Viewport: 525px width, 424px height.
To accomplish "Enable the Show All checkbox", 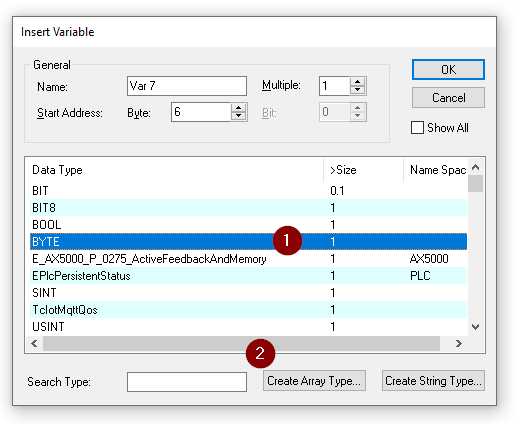I will 417,128.
